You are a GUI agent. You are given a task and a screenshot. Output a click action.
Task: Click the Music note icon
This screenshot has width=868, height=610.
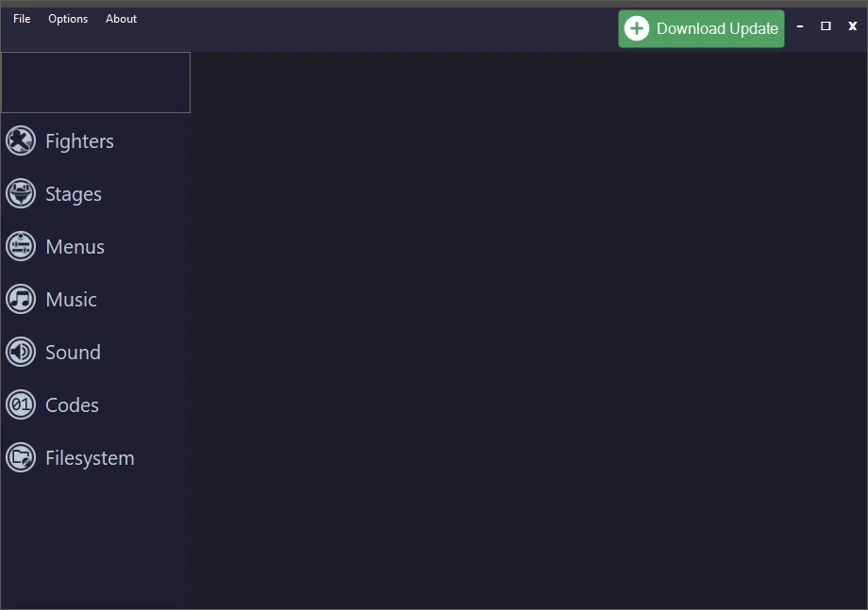click(20, 299)
